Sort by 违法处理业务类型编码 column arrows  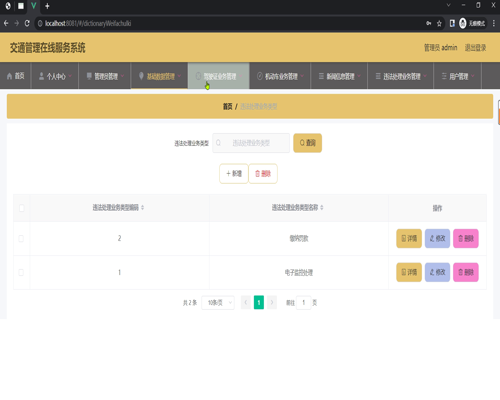[143, 208]
